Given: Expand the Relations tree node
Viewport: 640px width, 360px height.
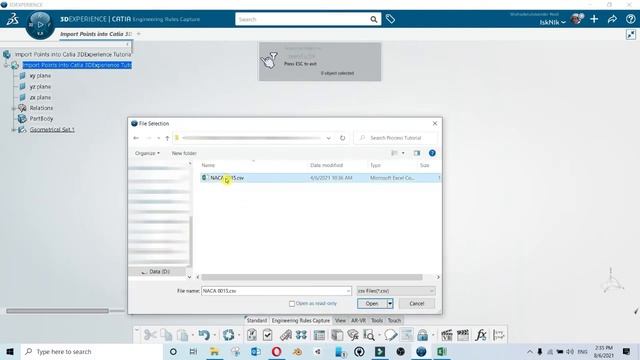Looking at the screenshot, I should 13,108.
